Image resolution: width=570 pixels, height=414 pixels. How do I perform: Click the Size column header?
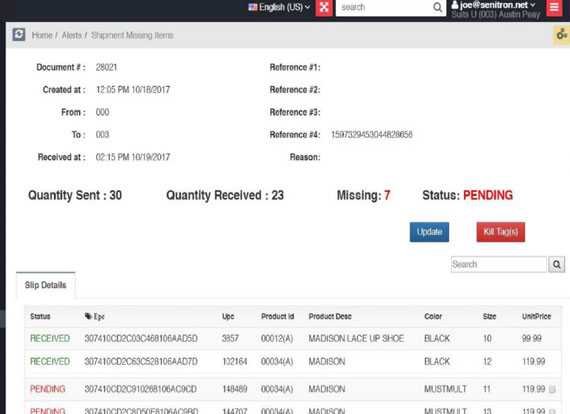point(489,316)
